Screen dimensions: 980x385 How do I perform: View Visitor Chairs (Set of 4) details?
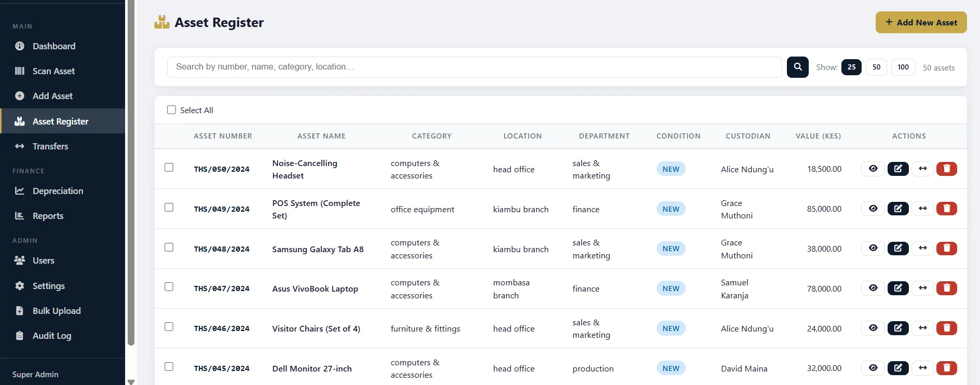873,328
